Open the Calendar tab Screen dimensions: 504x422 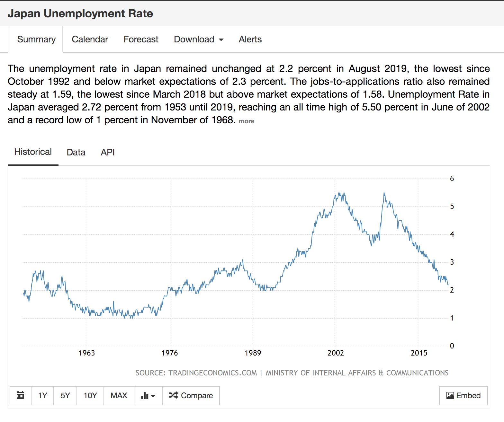click(90, 40)
